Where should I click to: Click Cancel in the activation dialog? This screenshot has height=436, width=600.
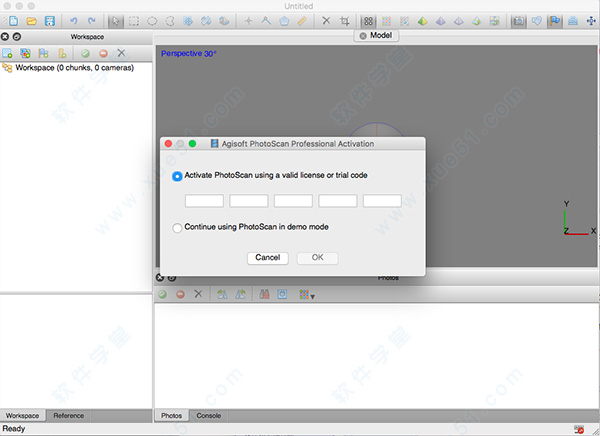tap(267, 258)
